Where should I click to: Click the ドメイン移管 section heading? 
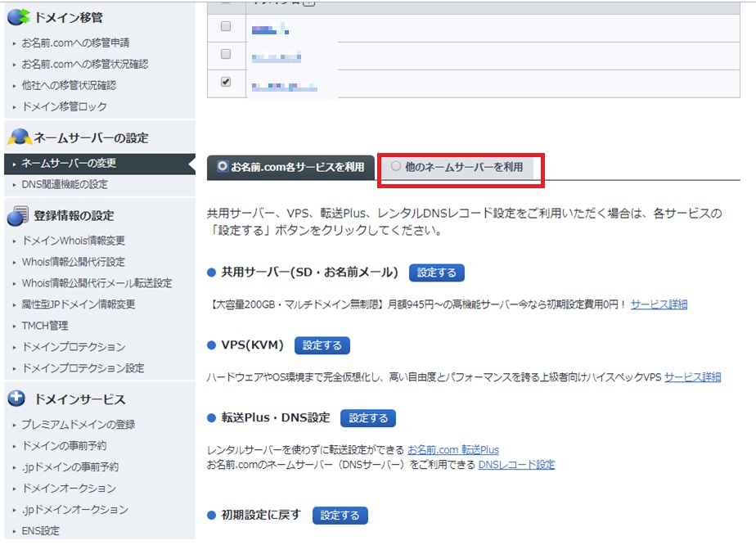[x=68, y=18]
